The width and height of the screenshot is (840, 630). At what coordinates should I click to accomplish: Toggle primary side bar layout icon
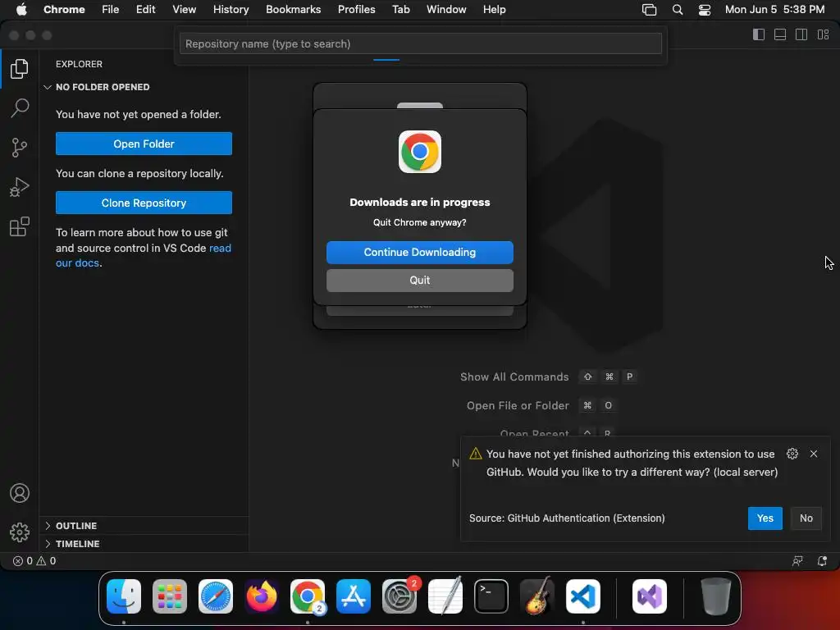(x=759, y=34)
